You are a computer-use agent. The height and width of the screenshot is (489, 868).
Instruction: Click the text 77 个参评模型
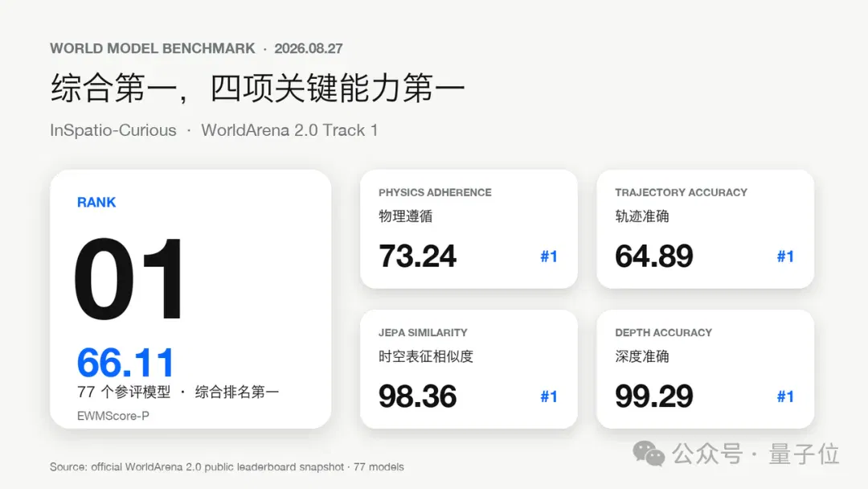tap(124, 392)
